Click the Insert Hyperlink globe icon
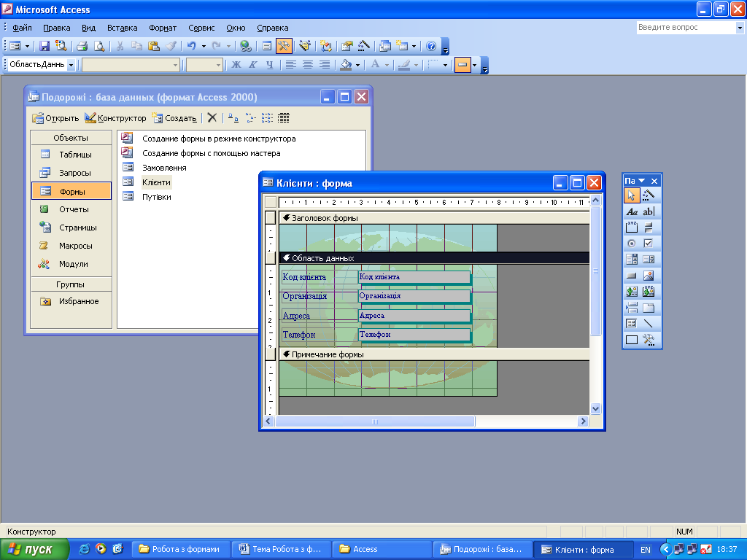The width and height of the screenshot is (747, 560). [245, 46]
